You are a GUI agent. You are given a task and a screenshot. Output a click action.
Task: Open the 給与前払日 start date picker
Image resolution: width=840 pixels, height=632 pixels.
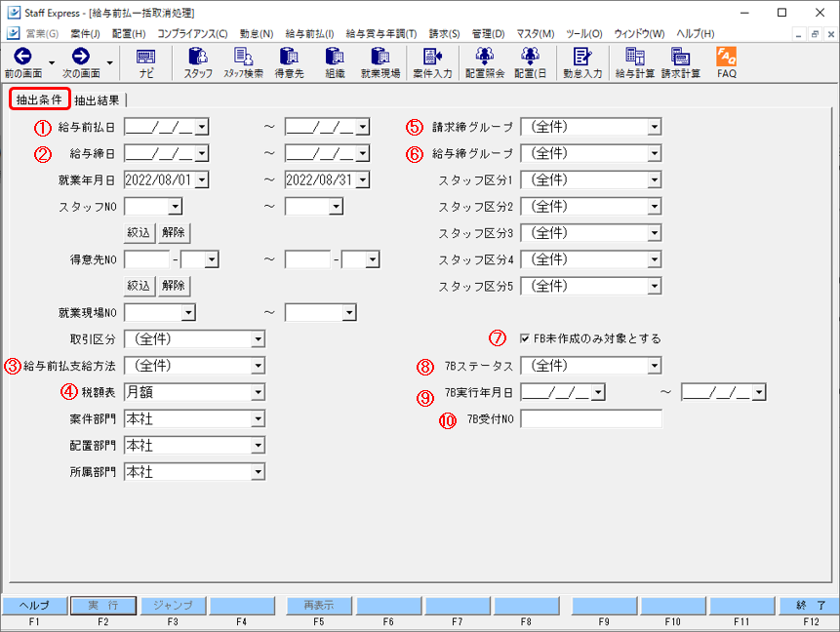pyautogui.click(x=201, y=127)
